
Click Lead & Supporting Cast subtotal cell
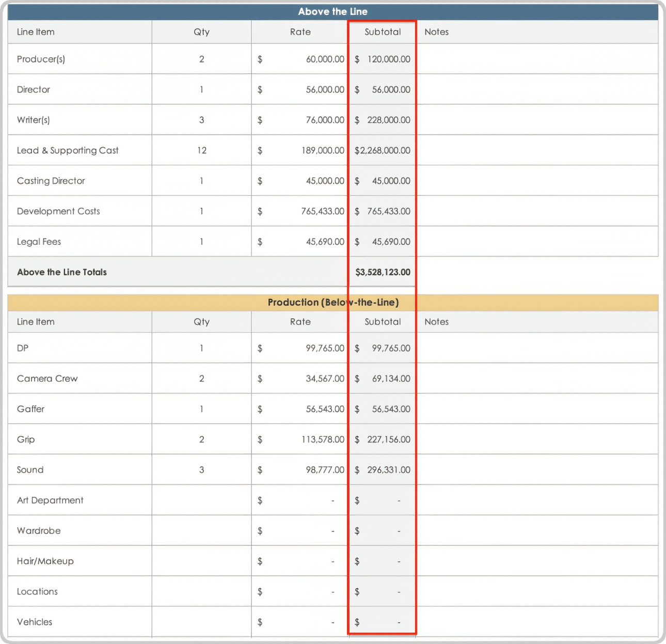tap(383, 150)
